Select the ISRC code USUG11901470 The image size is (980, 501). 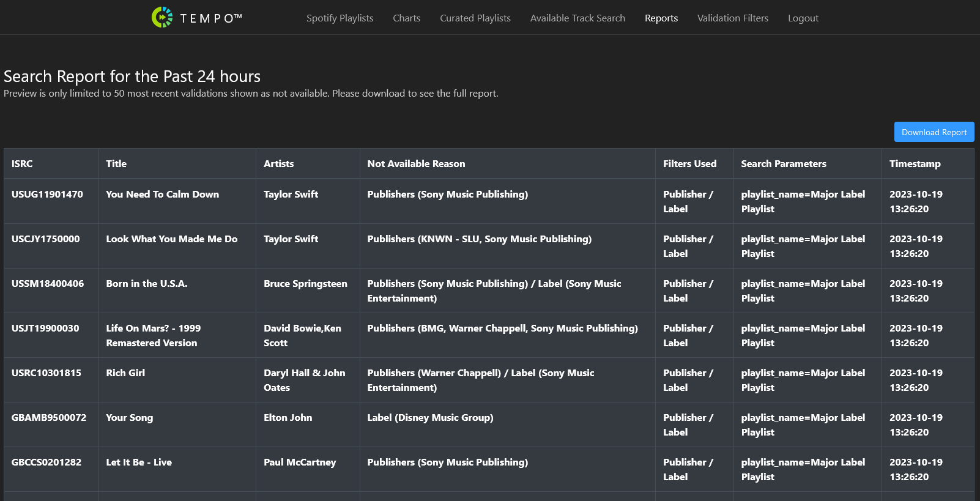(x=47, y=195)
